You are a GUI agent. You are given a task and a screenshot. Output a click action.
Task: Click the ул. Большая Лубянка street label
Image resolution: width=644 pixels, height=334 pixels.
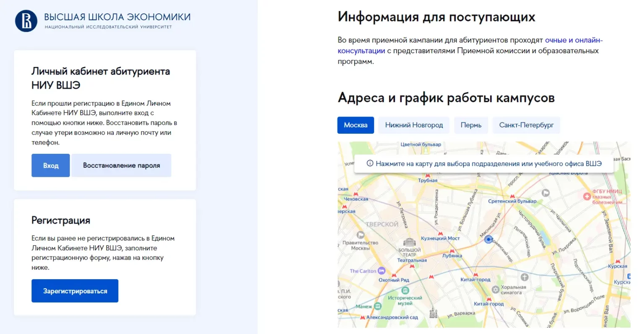click(467, 210)
